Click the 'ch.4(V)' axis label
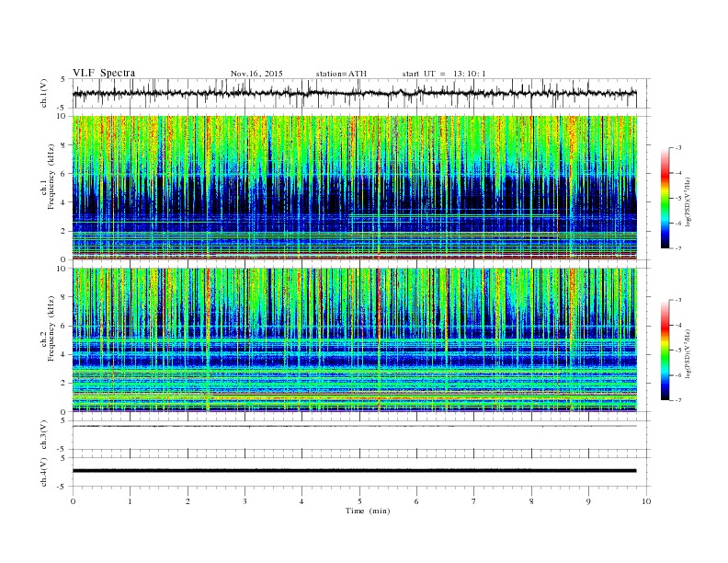This screenshot has width=728, height=563. [x=44, y=472]
